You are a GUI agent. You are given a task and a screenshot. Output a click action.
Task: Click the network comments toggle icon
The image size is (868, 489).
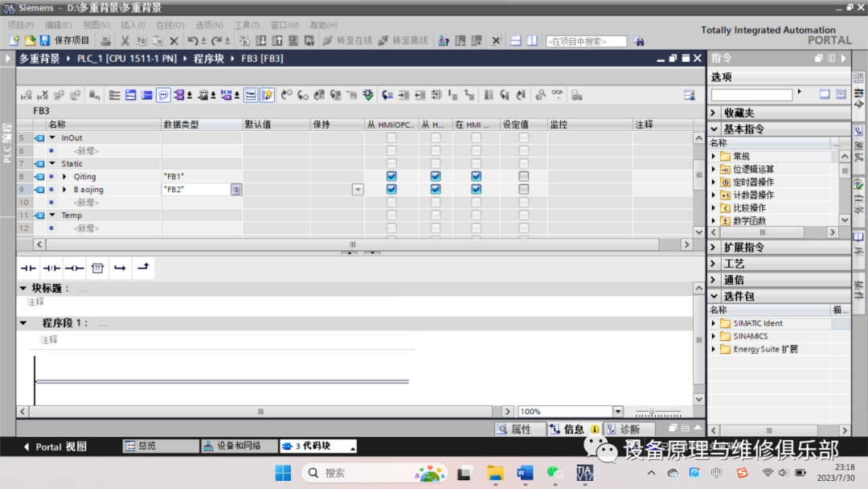click(163, 95)
